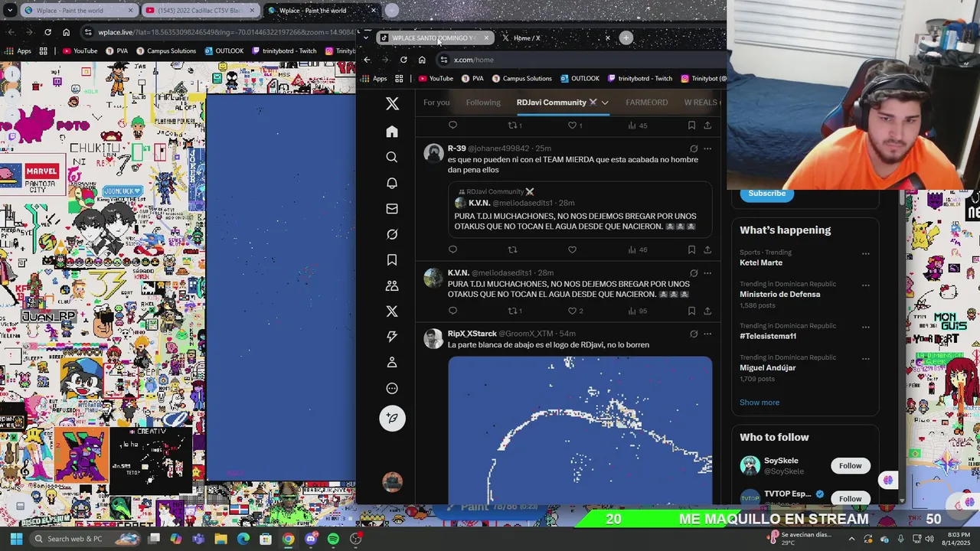Expand the RDJavi Community tab dropdown

(x=605, y=103)
